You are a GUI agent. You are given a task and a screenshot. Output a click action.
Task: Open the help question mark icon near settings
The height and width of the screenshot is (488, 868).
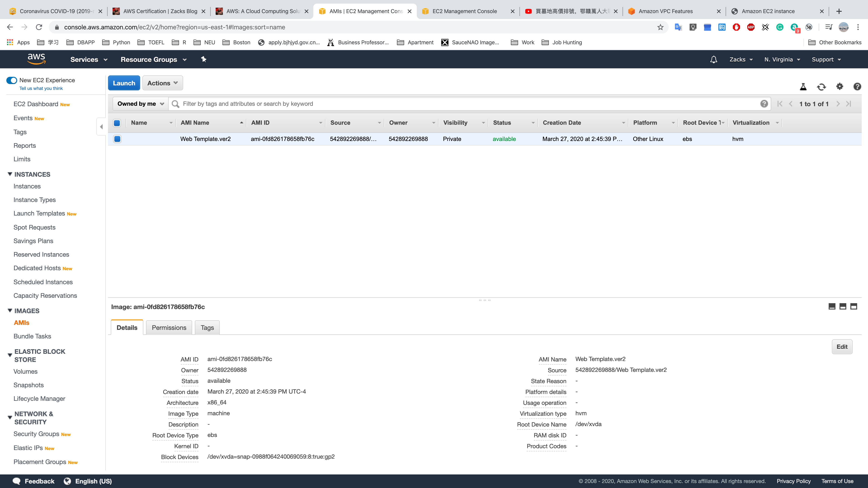tap(857, 87)
